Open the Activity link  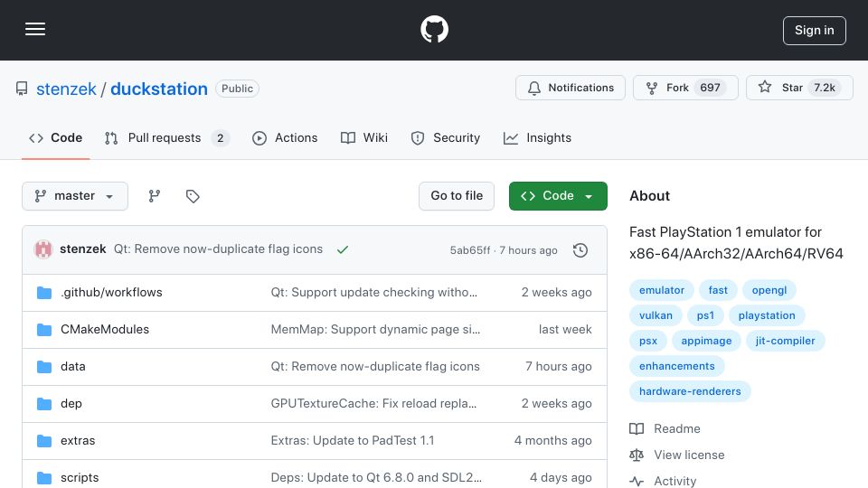click(663, 481)
